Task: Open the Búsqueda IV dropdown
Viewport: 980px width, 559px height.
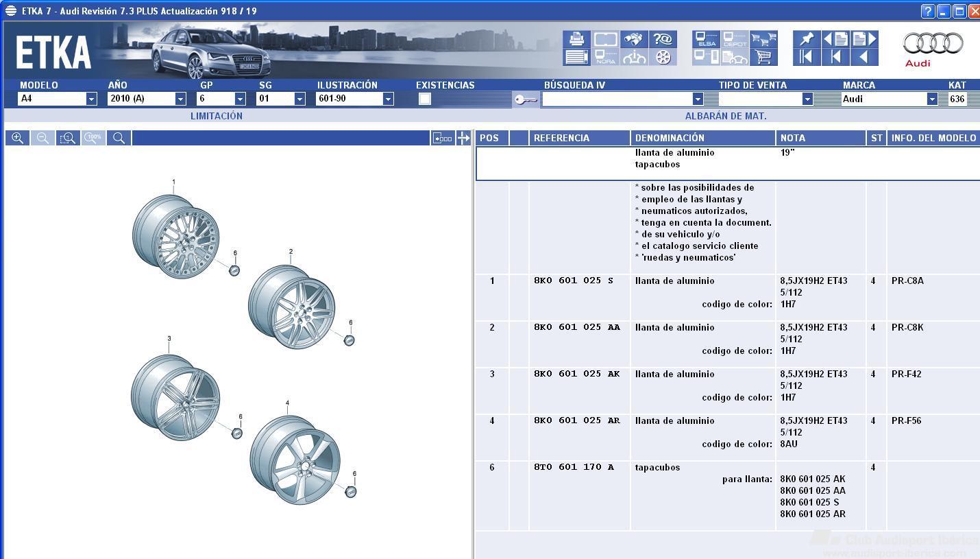Action: point(698,99)
